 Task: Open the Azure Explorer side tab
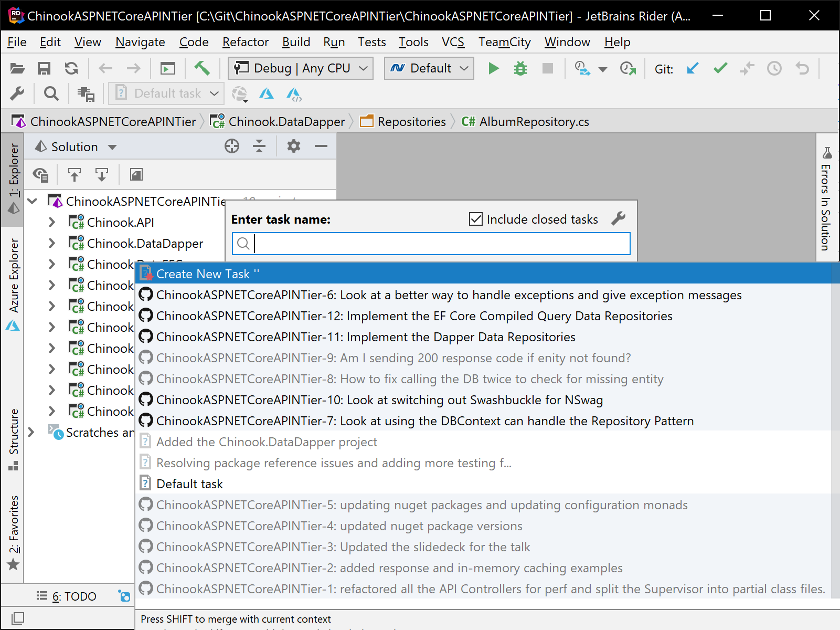pos(13,285)
